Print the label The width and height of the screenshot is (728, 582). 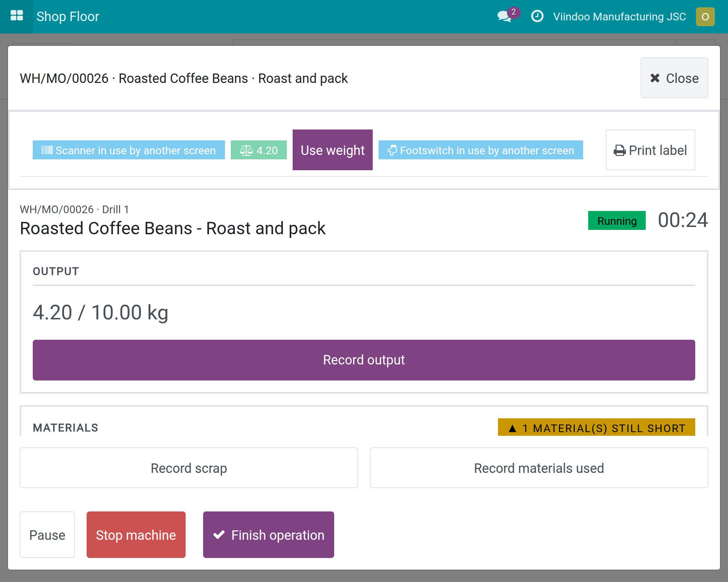(650, 150)
